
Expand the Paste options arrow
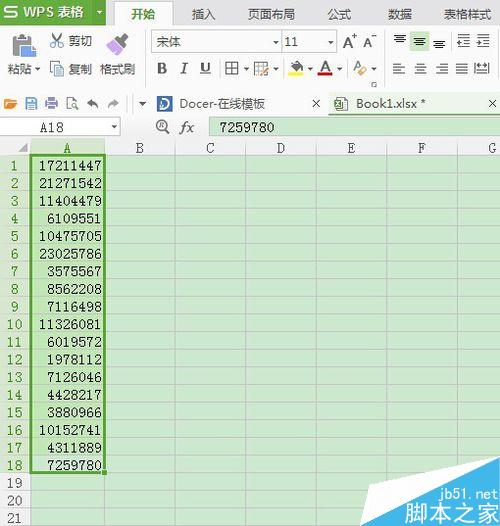tap(37, 69)
